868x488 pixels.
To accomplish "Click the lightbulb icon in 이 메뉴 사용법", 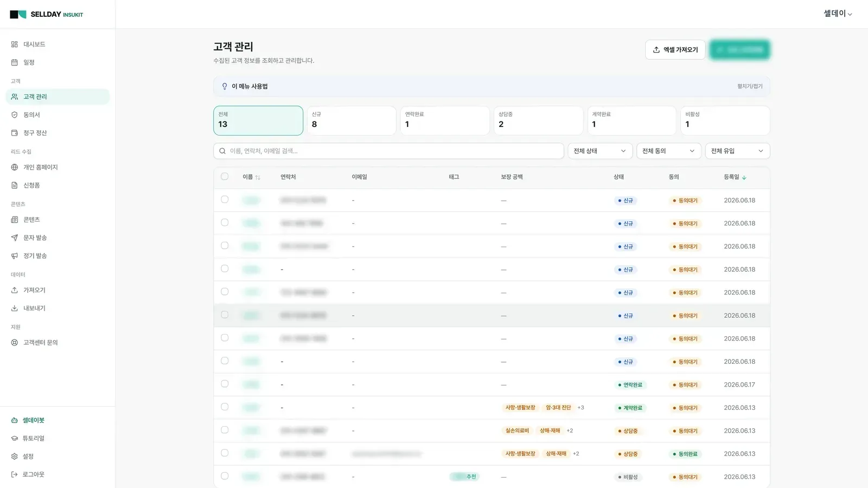I will point(225,86).
